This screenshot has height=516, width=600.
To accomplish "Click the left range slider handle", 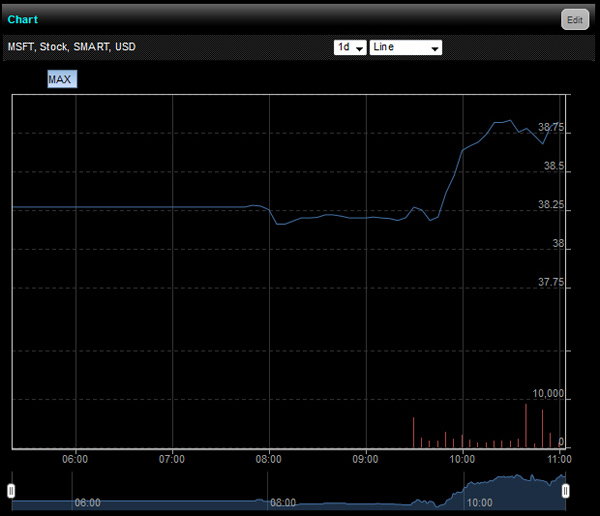I will click(x=11, y=490).
